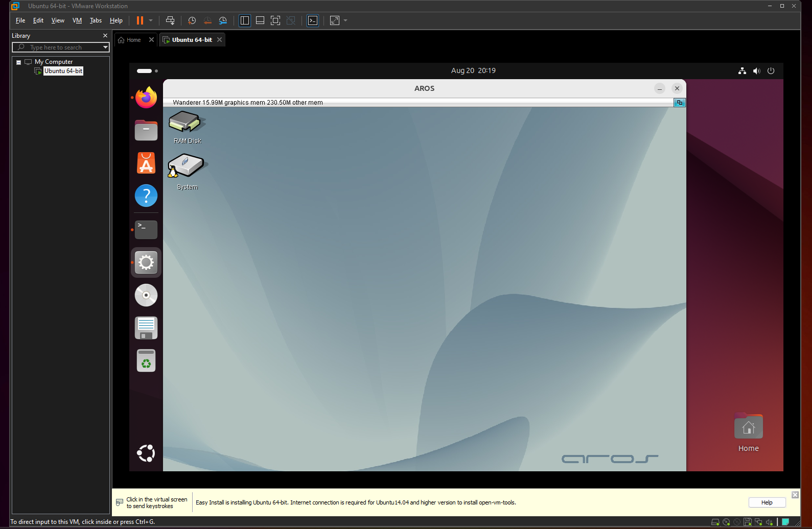This screenshot has height=529, width=812.
Task: Click the stretch guest display icon
Action: point(335,20)
